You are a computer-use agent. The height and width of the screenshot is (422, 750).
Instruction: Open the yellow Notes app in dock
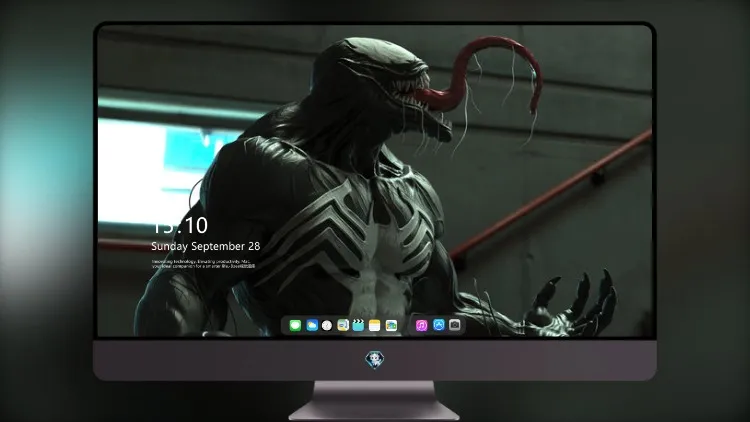tap(375, 325)
